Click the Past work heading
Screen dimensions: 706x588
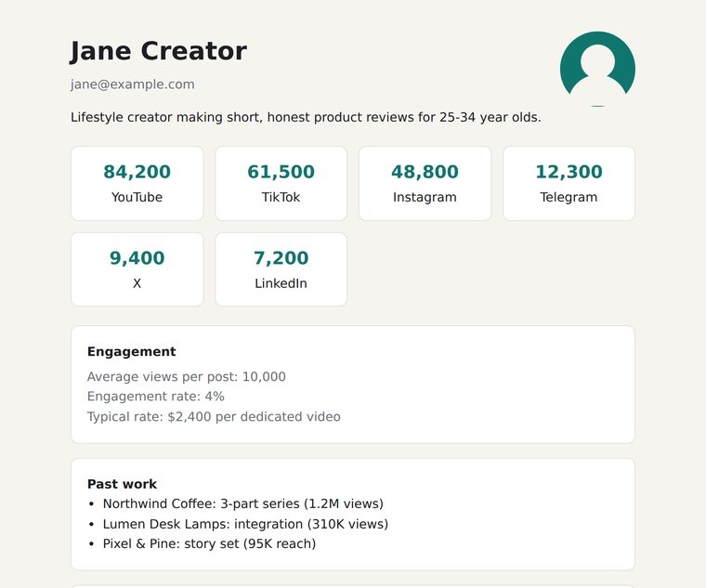point(122,484)
